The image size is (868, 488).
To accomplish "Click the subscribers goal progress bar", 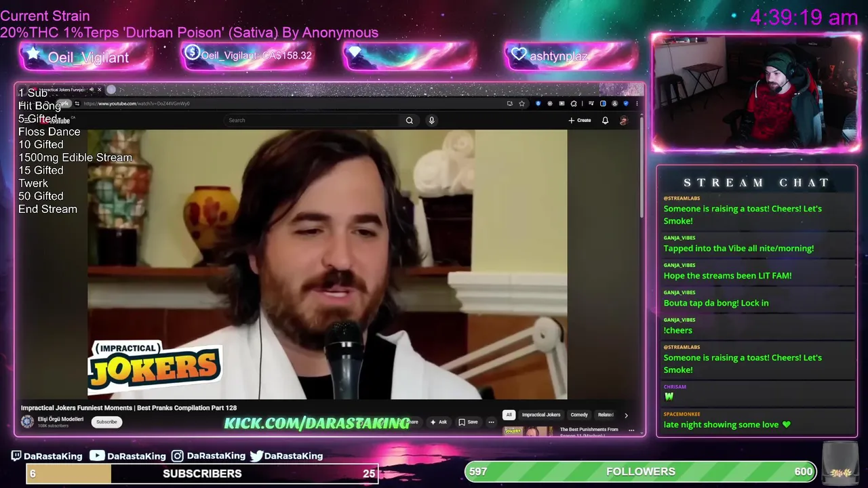I will coord(202,473).
